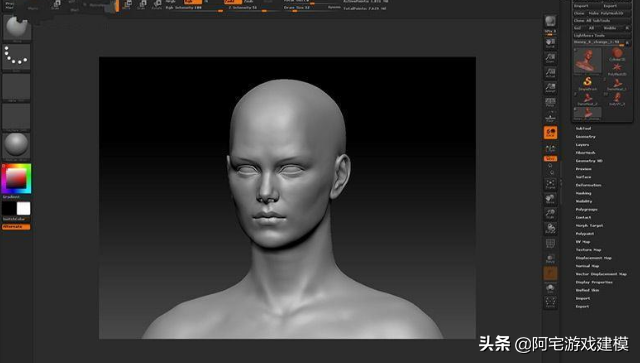
Task: Toggle Transp transparency mode
Action: click(550, 258)
